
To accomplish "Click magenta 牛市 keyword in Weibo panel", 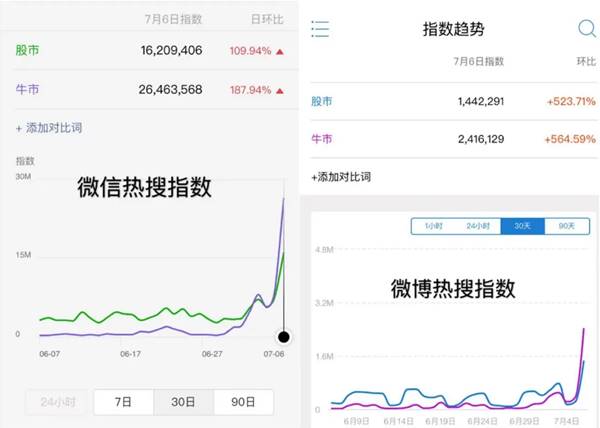I will tap(321, 139).
